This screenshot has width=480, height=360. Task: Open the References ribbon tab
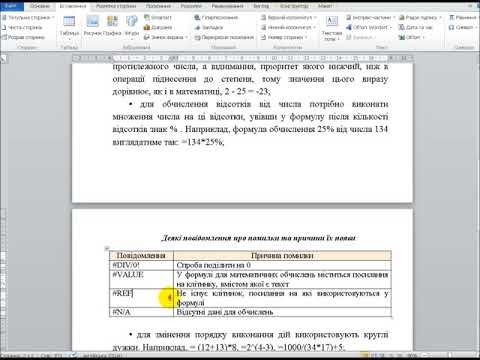(x=158, y=6)
